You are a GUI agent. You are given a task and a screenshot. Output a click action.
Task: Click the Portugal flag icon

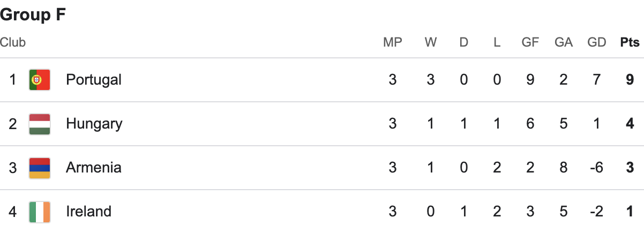[39, 80]
